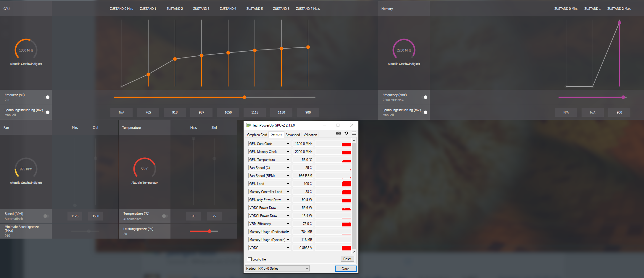Click the Zustand 2 voltage field 918

pos(175,112)
